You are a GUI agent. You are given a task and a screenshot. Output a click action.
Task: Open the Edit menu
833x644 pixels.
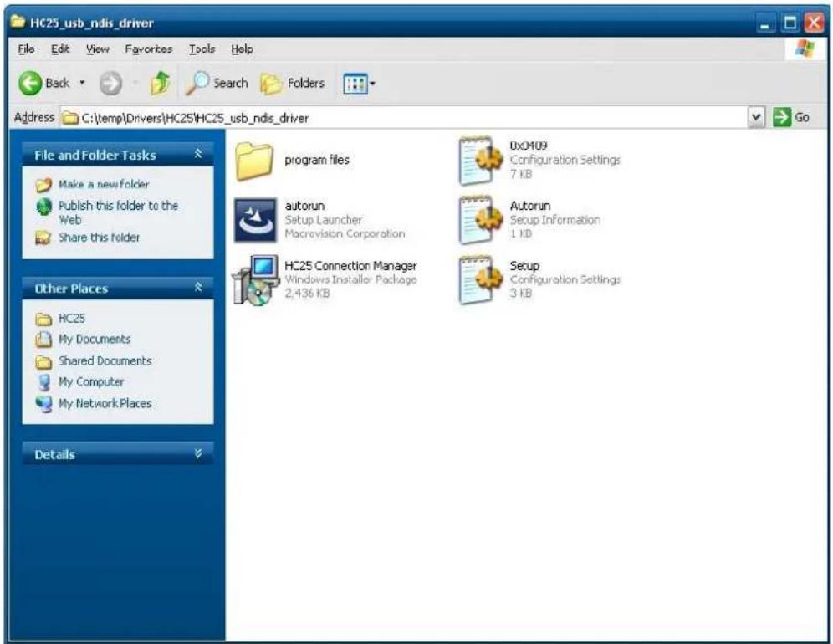(60, 49)
